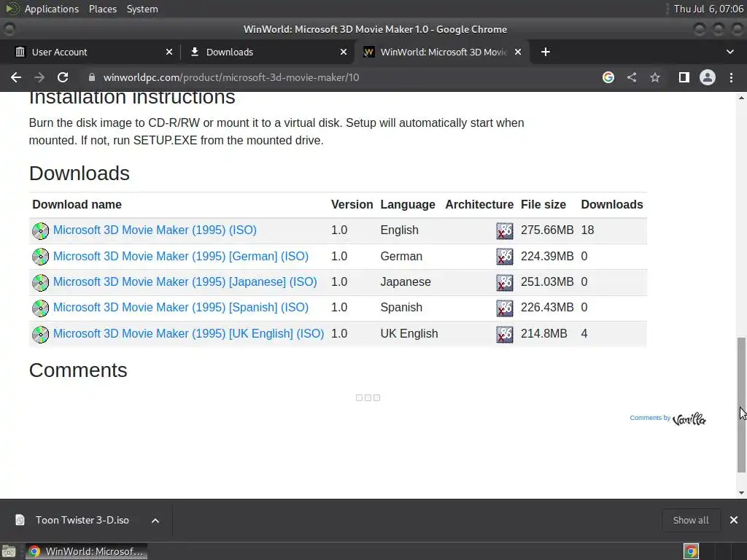
Task: Open the Applications menu
Action: pyautogui.click(x=52, y=9)
